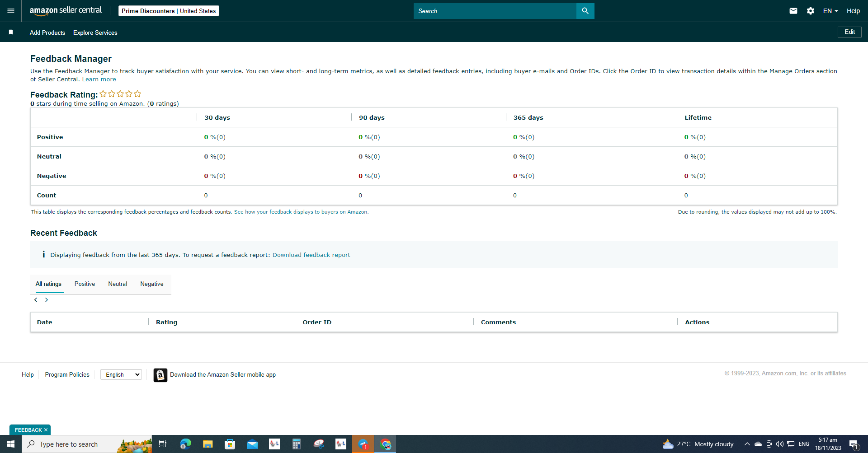Click the bookmark flag icon
Screen dimensions: 868x453
pos(11,32)
